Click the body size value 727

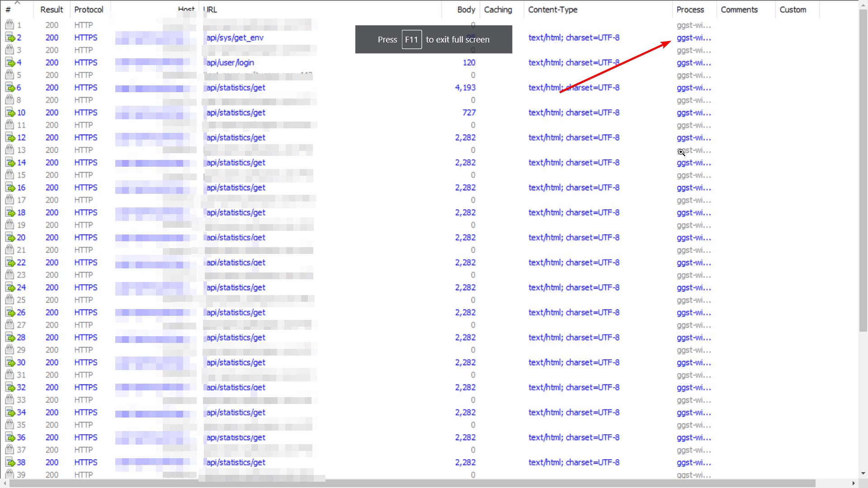pyautogui.click(x=469, y=113)
